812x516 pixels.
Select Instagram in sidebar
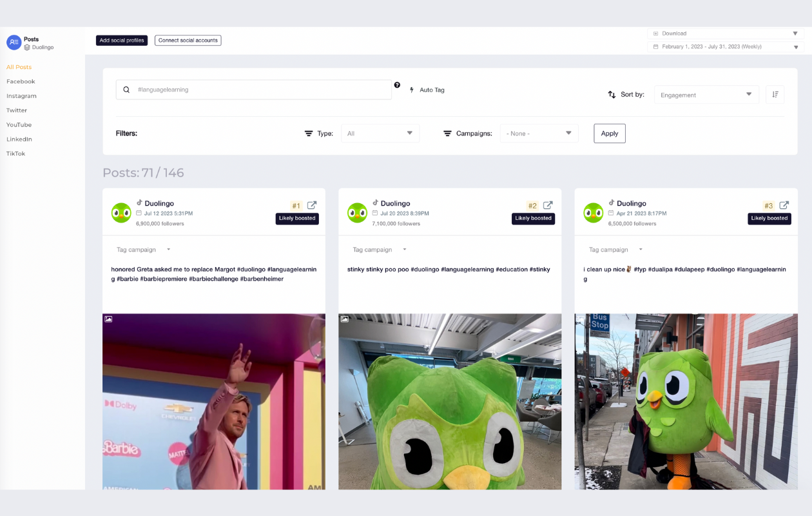coord(21,96)
